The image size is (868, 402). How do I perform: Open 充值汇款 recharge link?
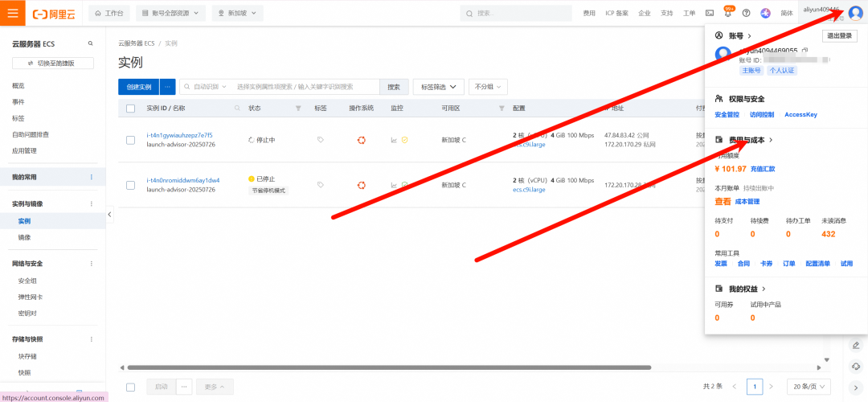click(x=763, y=168)
